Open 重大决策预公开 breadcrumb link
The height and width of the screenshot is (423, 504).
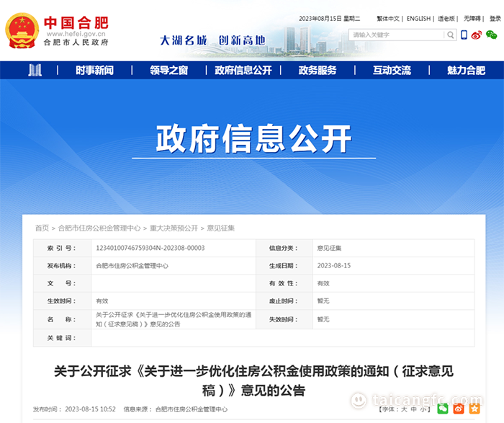[174, 228]
